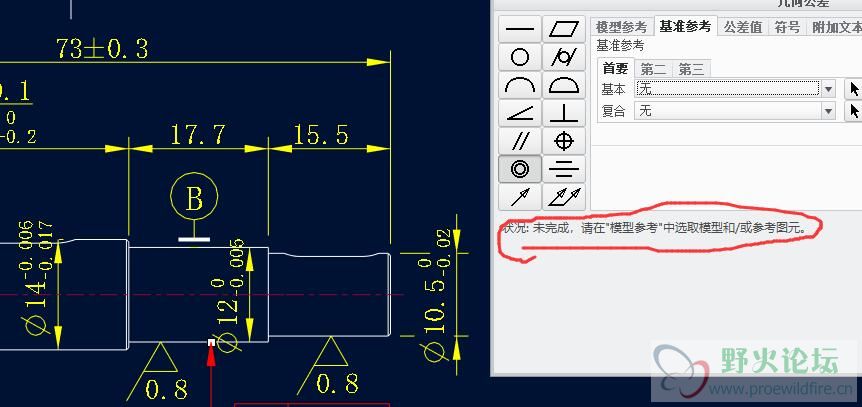Click the pick arrow beside 基本
This screenshot has width=862, height=407.
click(x=854, y=89)
